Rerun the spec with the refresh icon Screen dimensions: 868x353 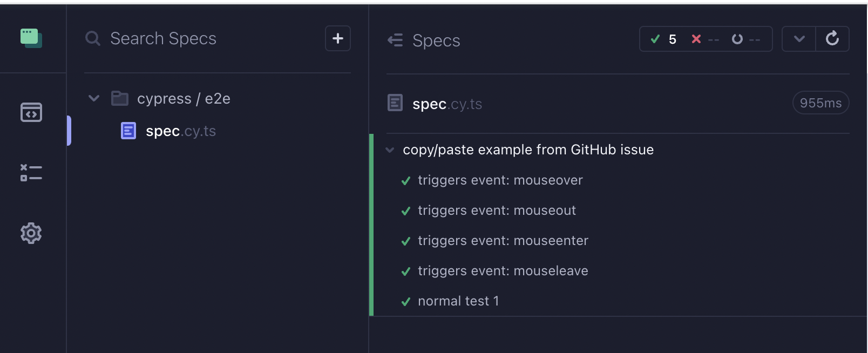click(x=832, y=38)
